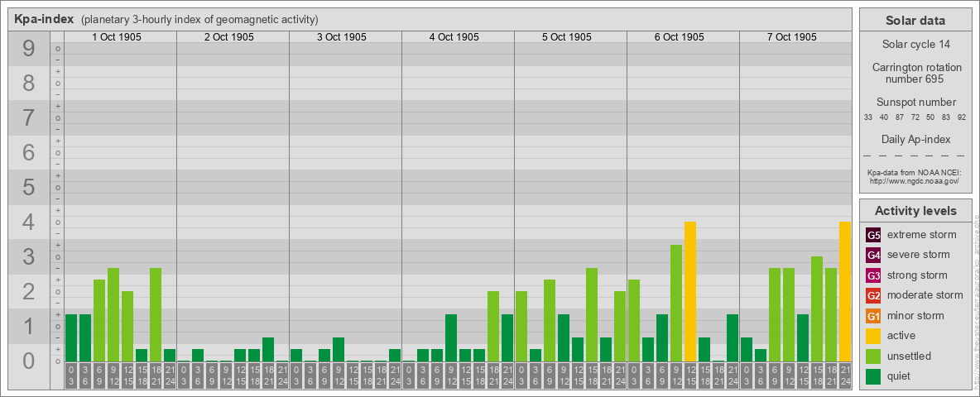Click the 15-18 unsettled bar on 5 Oct 1905
The width and height of the screenshot is (980, 397).
pyautogui.click(x=591, y=314)
